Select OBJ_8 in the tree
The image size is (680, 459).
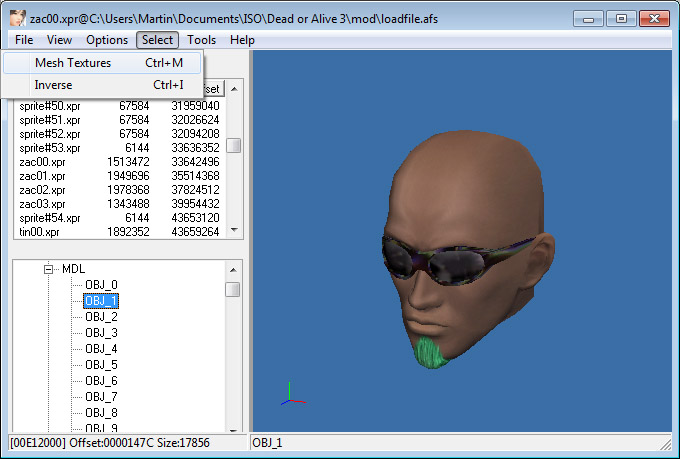click(x=101, y=413)
